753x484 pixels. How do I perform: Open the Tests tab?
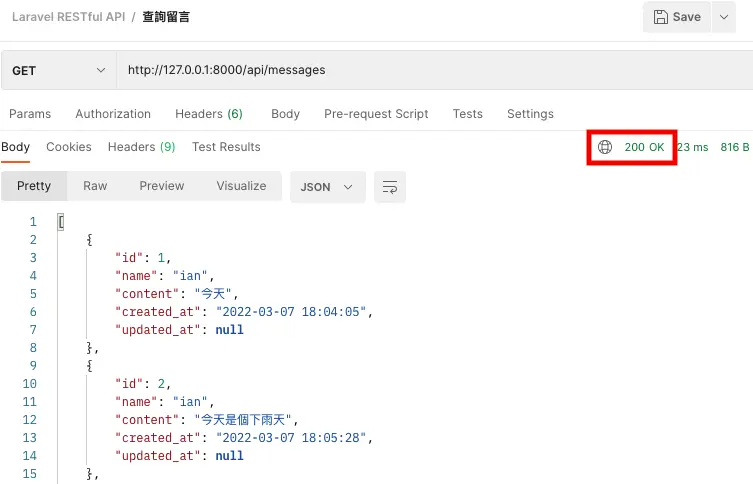coord(467,114)
